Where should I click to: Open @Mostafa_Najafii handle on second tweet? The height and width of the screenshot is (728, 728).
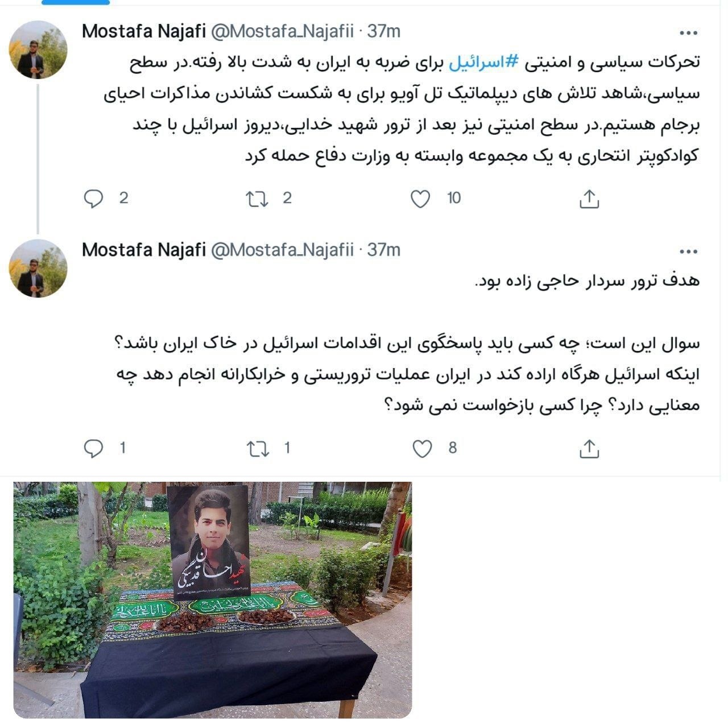(282, 250)
